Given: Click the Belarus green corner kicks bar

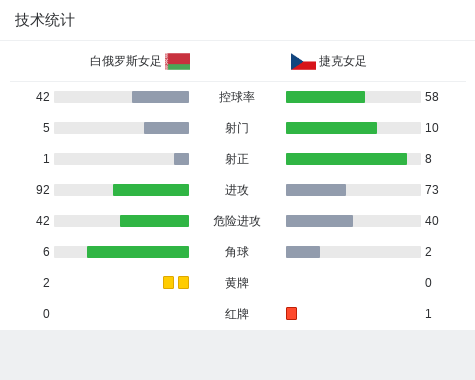Looking at the screenshot, I should click(138, 252).
